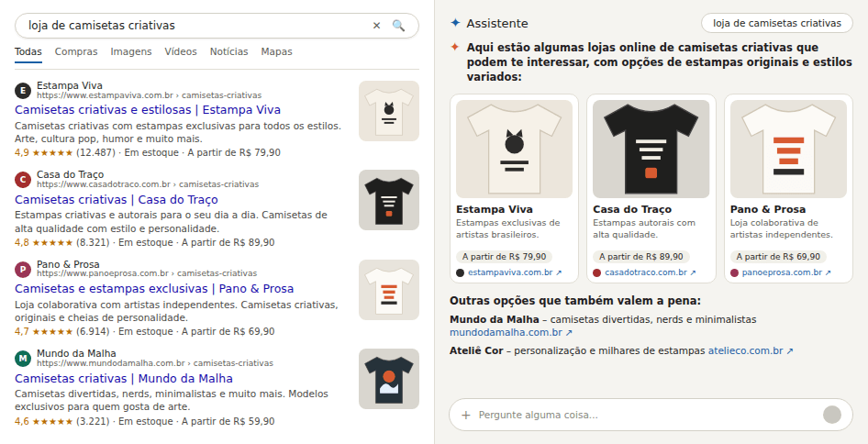The width and height of the screenshot is (868, 444).
Task: Click the magnifying glass search icon
Action: coord(398,26)
